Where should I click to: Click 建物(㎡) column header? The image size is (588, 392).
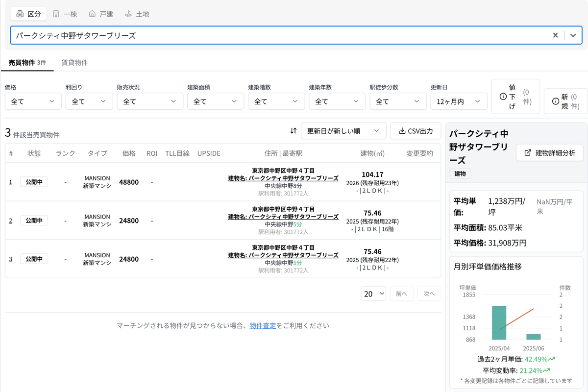(372, 153)
